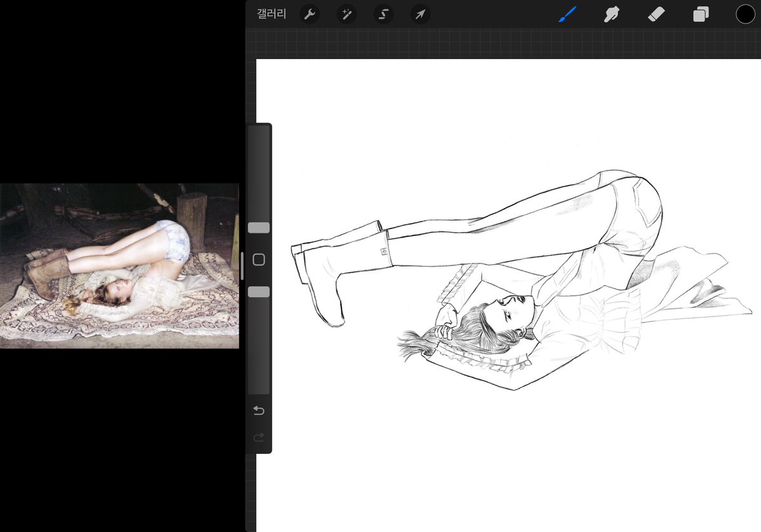Open the 갤러리 (Gallery) view

(271, 14)
